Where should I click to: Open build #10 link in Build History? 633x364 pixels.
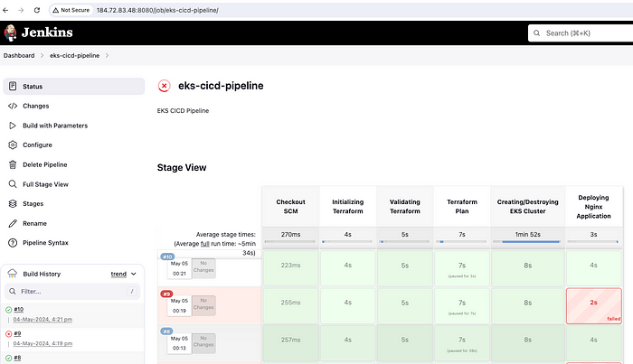(19, 309)
